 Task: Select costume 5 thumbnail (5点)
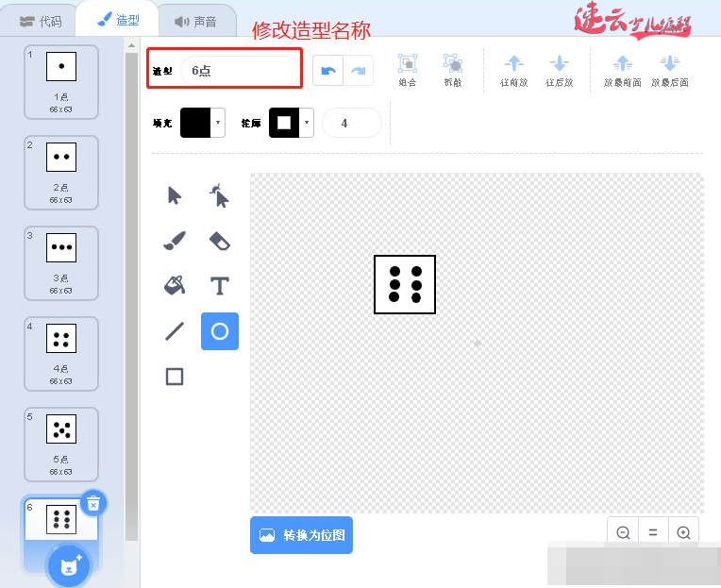coord(61,445)
